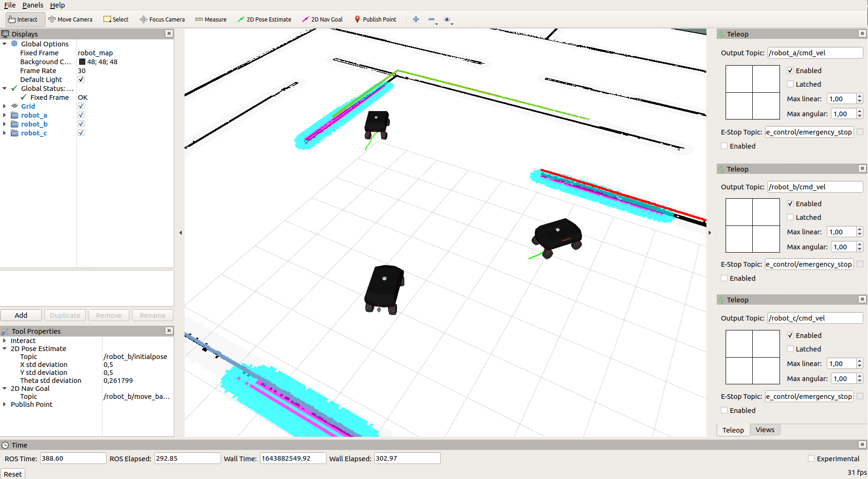This screenshot has height=479, width=868.
Task: Toggle the Grid display checkbox
Action: pyautogui.click(x=81, y=106)
